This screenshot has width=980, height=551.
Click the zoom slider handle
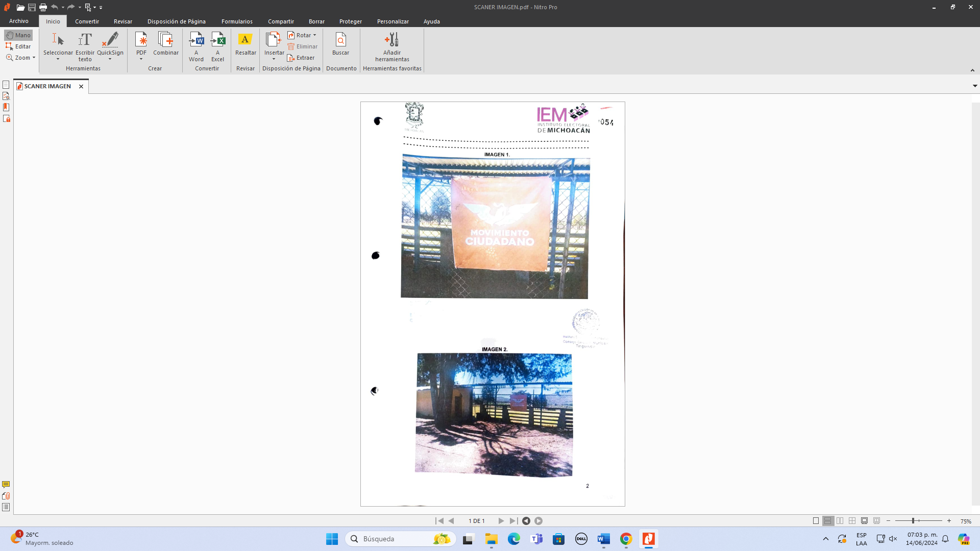[913, 521]
